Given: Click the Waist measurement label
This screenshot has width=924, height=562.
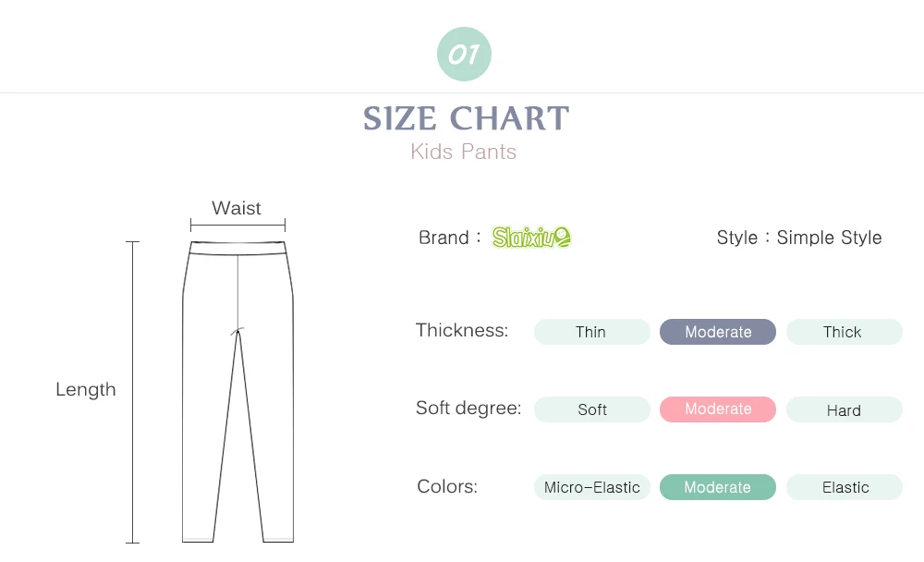Looking at the screenshot, I should tap(237, 208).
